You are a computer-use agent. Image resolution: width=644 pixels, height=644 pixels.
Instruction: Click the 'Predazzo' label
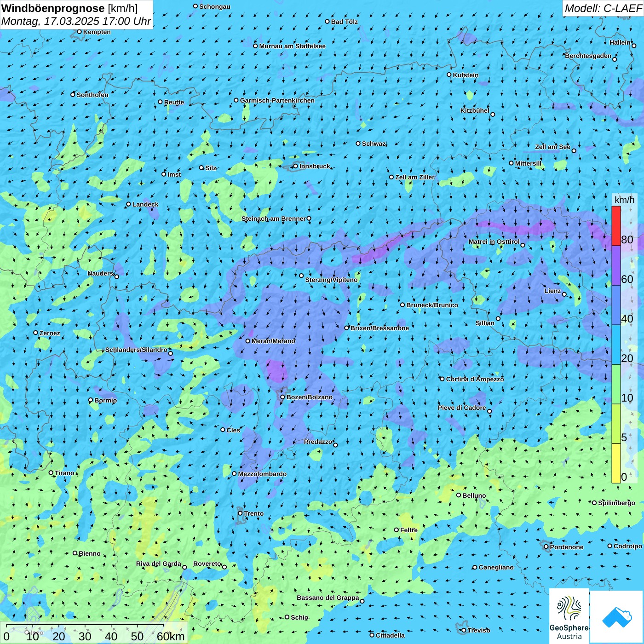click(x=318, y=442)
